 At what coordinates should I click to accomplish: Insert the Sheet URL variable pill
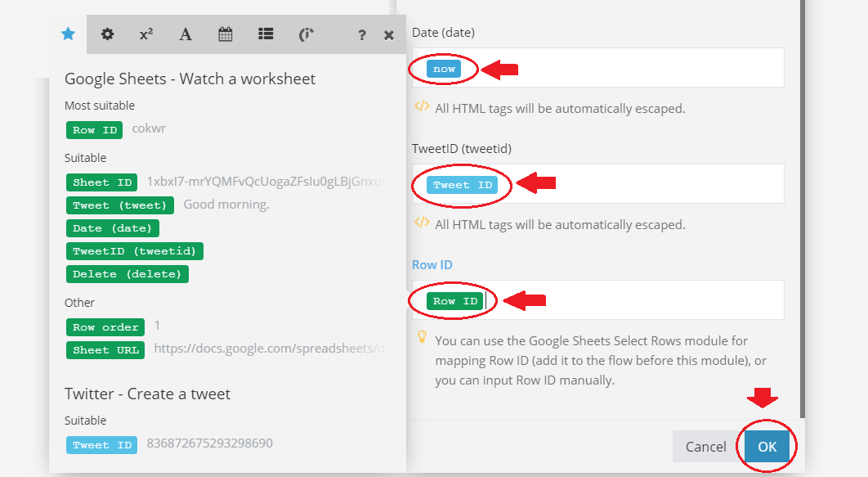tap(105, 349)
